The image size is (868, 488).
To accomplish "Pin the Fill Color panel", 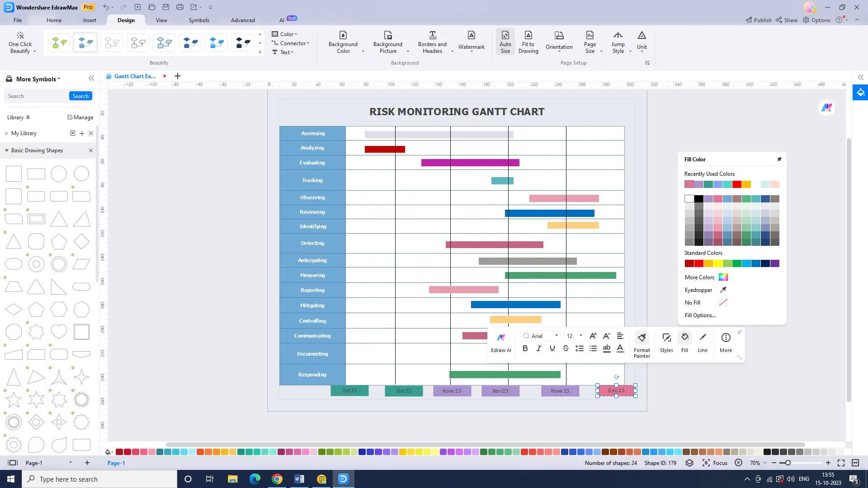I will (x=779, y=159).
